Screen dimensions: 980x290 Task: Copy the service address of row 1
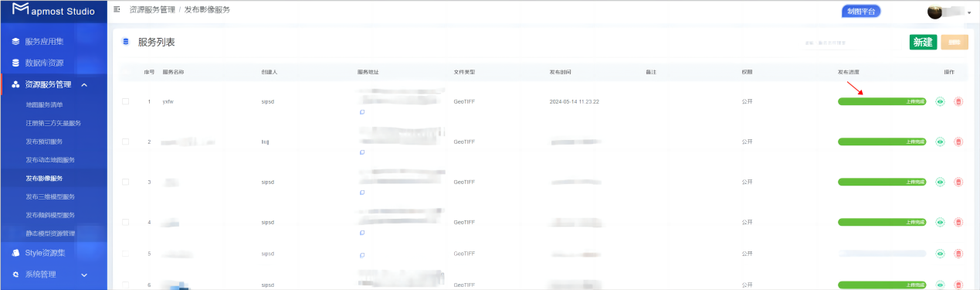[x=361, y=112]
